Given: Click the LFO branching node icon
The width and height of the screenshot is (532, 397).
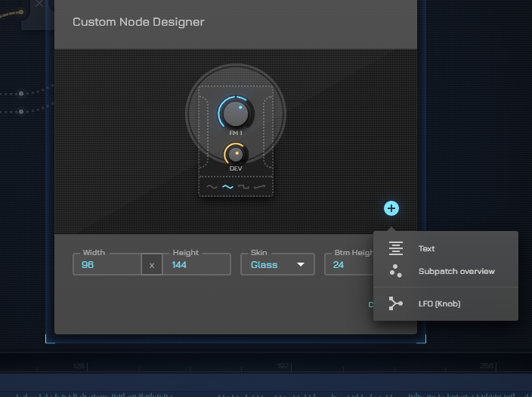Looking at the screenshot, I should 395,303.
